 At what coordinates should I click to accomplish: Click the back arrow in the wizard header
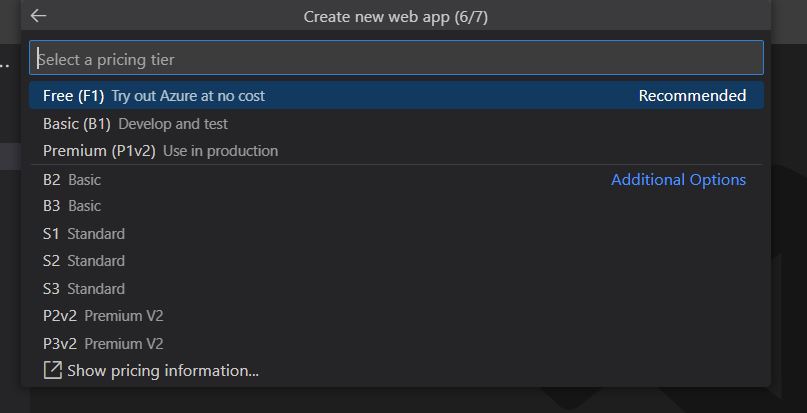click(x=39, y=16)
